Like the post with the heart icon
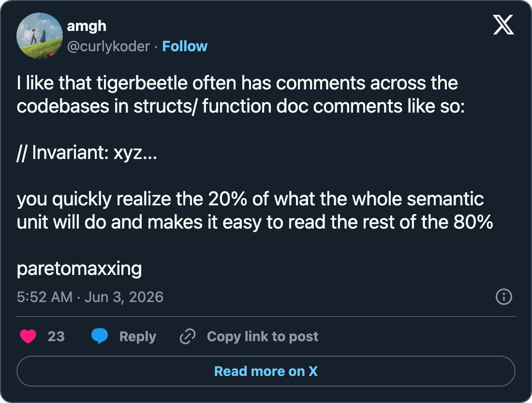The height and width of the screenshot is (403, 532). [28, 336]
